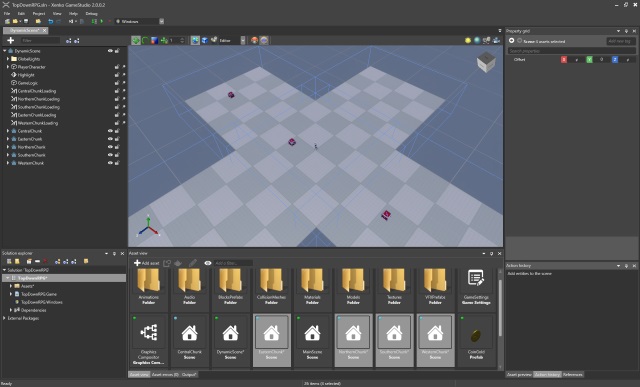The height and width of the screenshot is (387, 640).
Task: Click the Add new tag field
Action: tap(620, 41)
